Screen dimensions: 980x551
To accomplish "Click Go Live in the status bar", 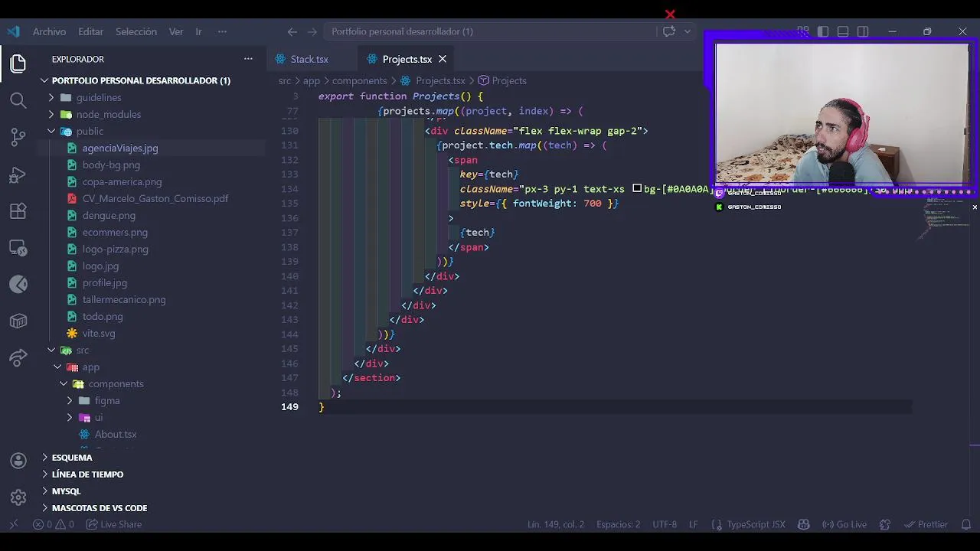I will click(x=844, y=524).
